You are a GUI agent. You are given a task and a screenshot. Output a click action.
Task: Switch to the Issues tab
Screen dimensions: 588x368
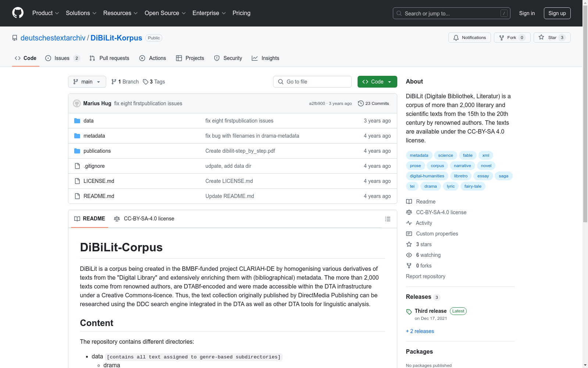[x=62, y=58]
